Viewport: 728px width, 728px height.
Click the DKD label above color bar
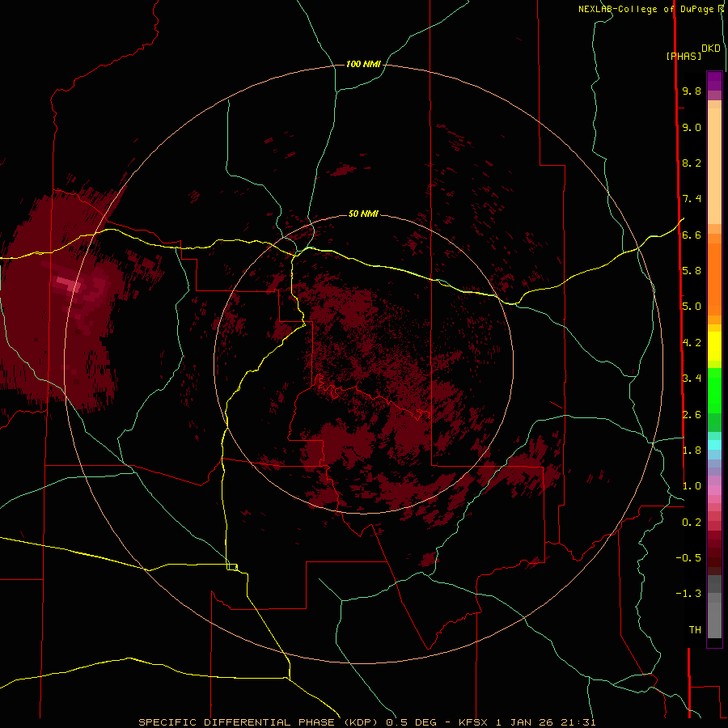click(711, 49)
